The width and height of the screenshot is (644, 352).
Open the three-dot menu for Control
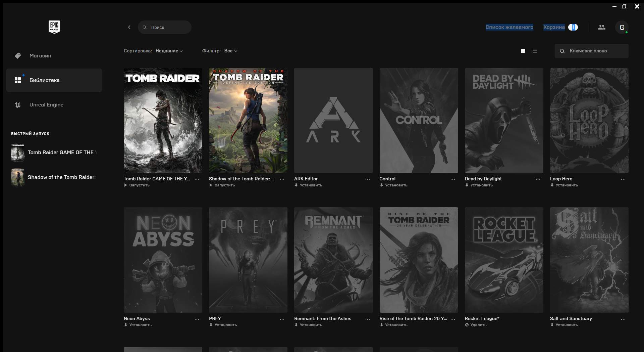tap(453, 179)
